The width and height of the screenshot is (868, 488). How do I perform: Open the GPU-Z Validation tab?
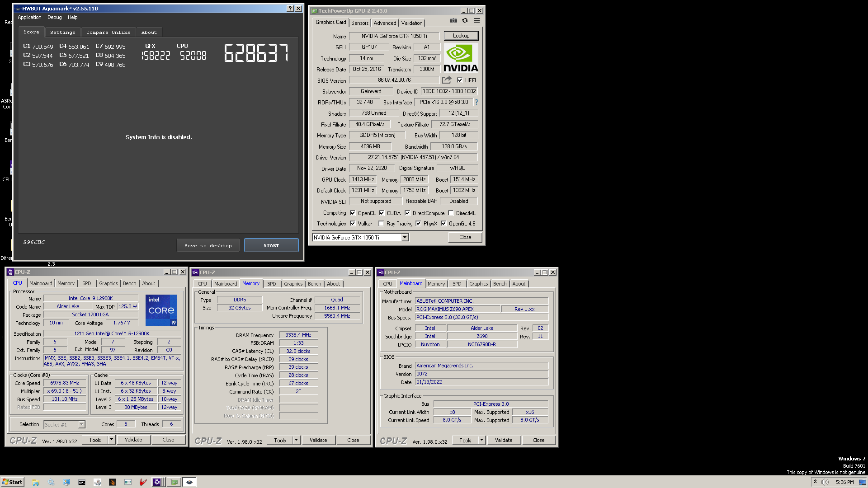(x=412, y=23)
